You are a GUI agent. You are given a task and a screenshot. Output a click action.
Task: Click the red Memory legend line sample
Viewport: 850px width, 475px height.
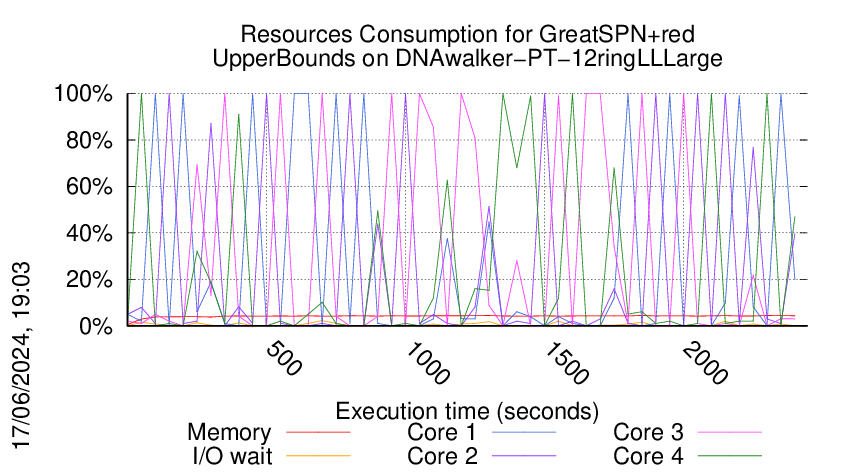[x=318, y=432]
